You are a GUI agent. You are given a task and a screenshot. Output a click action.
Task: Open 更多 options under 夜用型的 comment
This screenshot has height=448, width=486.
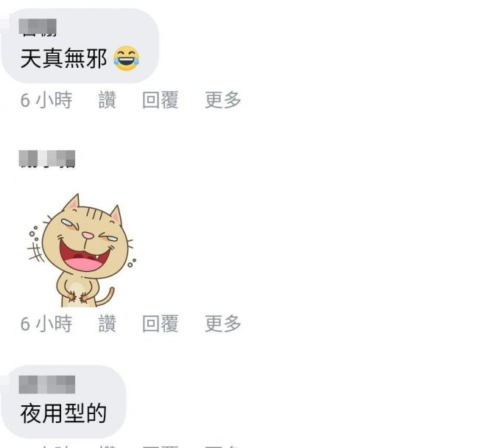(223, 446)
